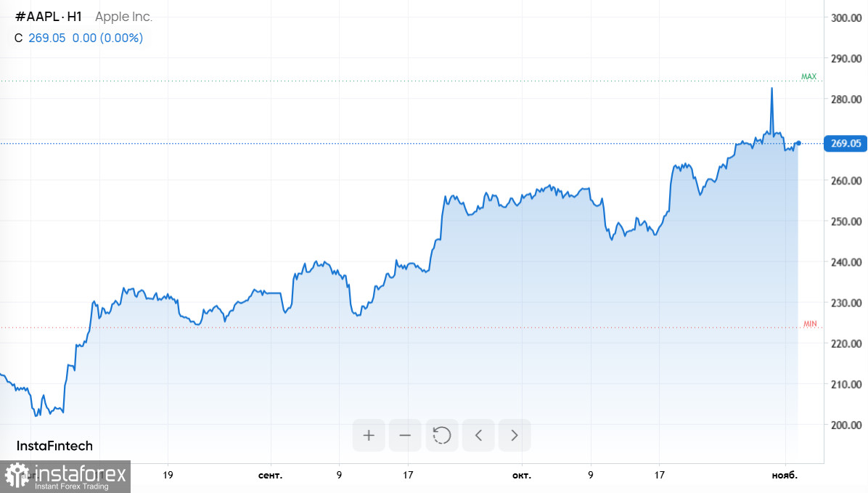Image resolution: width=868 pixels, height=493 pixels.
Task: Click the Apple Inc. company name
Action: (x=124, y=17)
